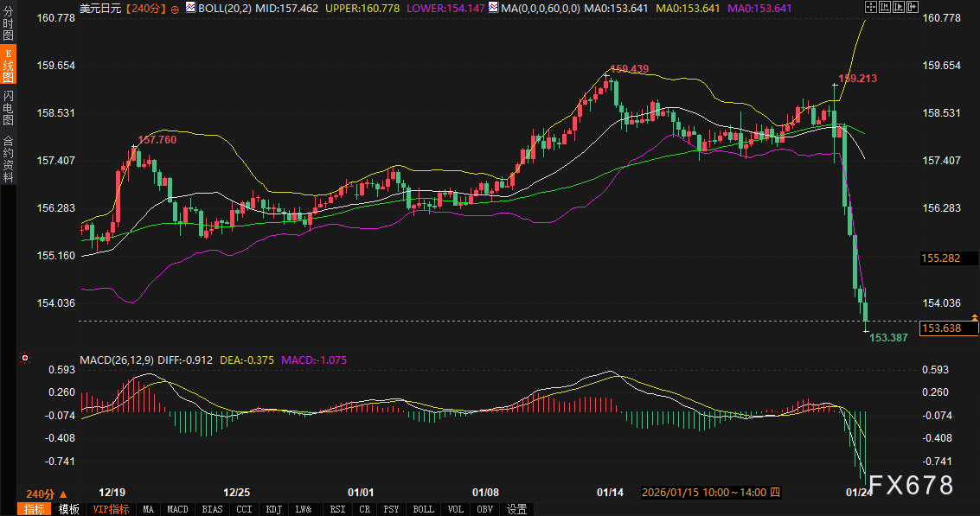Toggle the KDJ indicator in bottom bar

tap(274, 509)
